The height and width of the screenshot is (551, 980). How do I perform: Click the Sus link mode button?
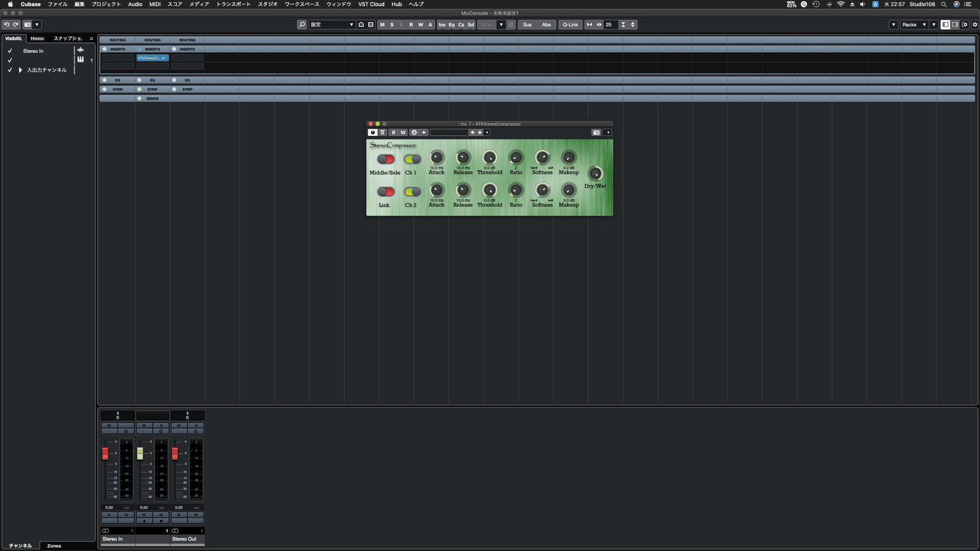point(527,24)
